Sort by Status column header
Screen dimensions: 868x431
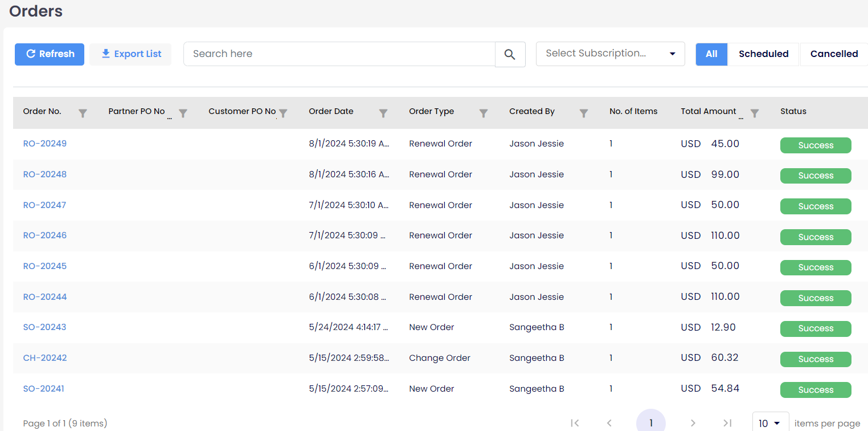click(x=793, y=112)
